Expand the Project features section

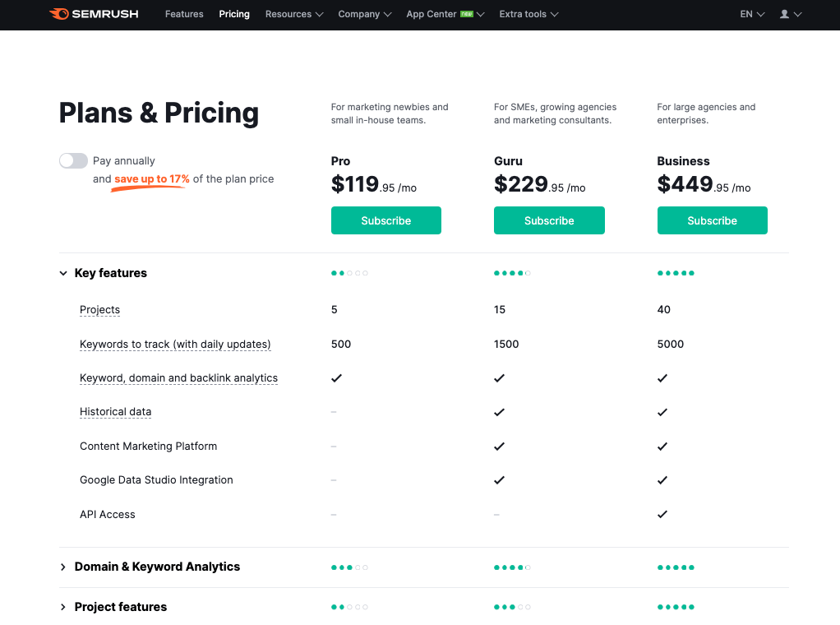(x=63, y=607)
